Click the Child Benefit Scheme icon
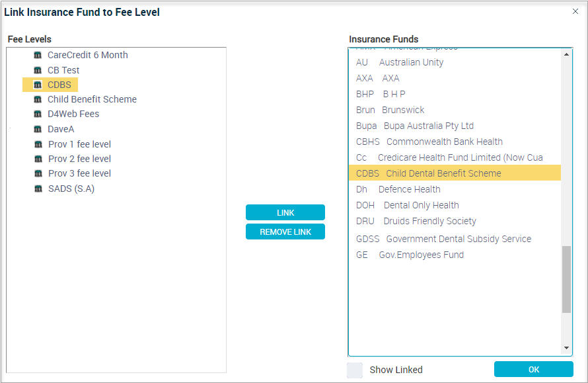The height and width of the screenshot is (383, 588). pyautogui.click(x=38, y=99)
